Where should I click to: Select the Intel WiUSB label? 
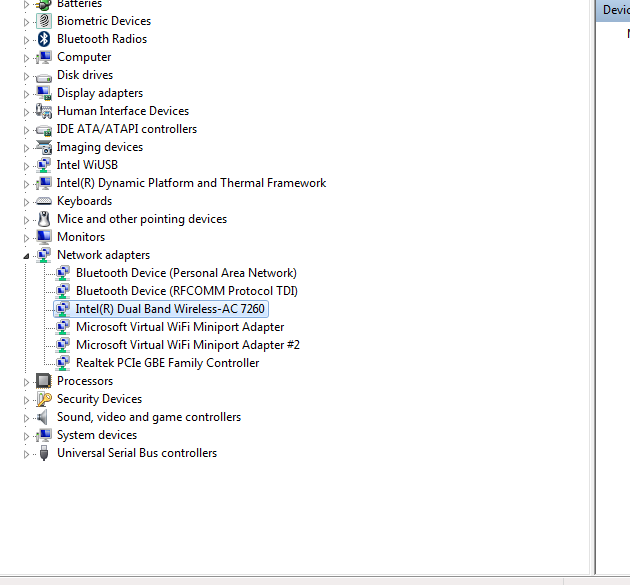tap(87, 165)
